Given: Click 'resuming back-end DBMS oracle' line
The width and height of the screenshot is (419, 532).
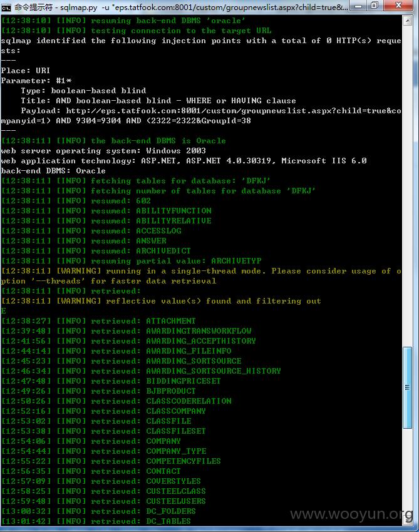Looking at the screenshot, I should tap(123, 21).
